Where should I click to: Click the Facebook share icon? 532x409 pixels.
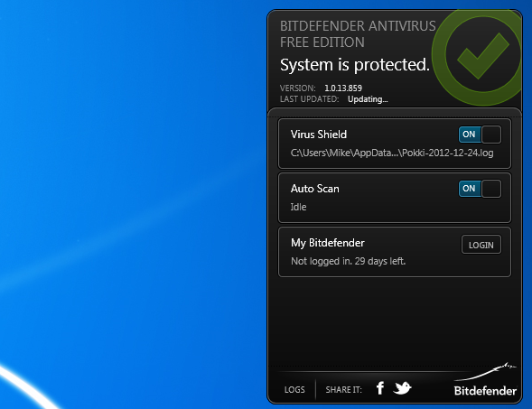380,388
